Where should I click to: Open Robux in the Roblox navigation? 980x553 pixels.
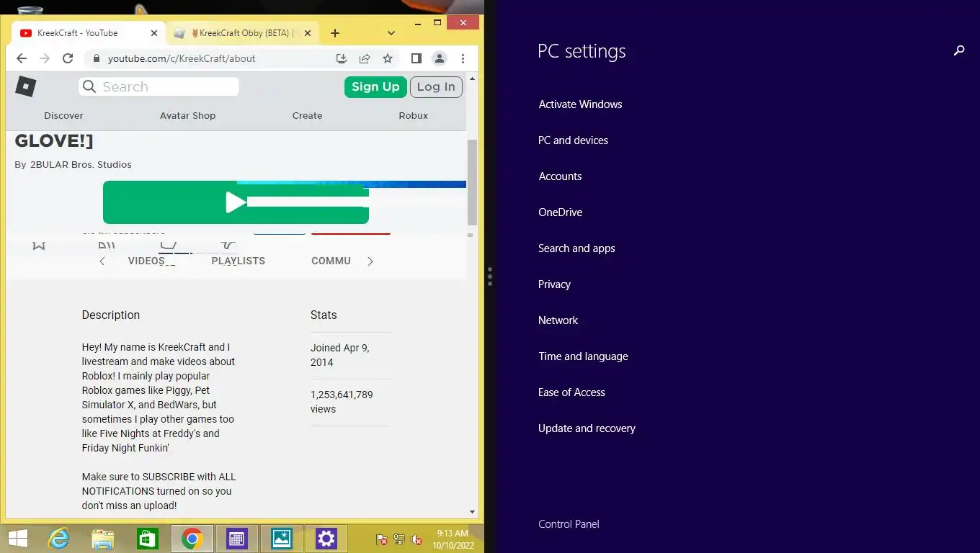click(414, 115)
